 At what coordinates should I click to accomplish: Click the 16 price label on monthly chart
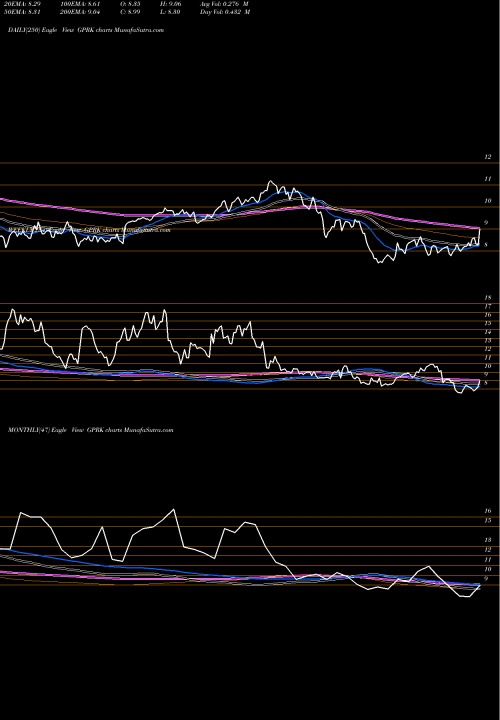coord(488,511)
